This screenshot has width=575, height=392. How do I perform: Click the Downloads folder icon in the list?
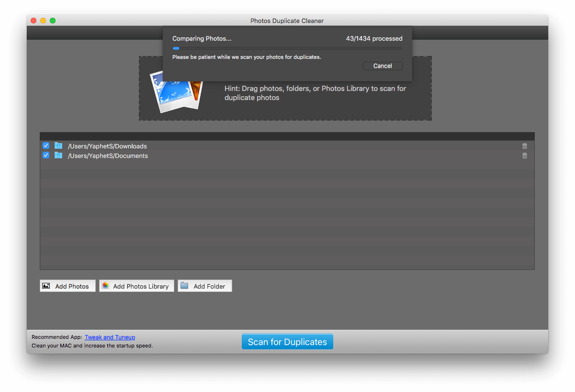58,146
